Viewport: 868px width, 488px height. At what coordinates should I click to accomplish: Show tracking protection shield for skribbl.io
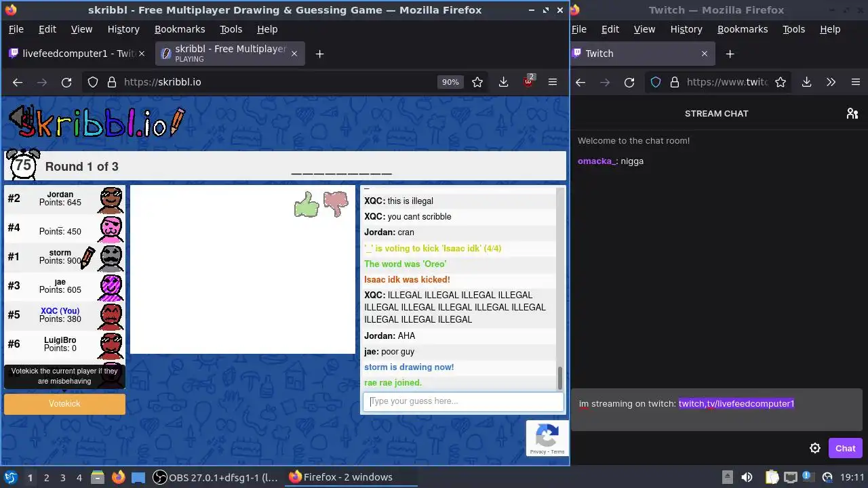(93, 82)
